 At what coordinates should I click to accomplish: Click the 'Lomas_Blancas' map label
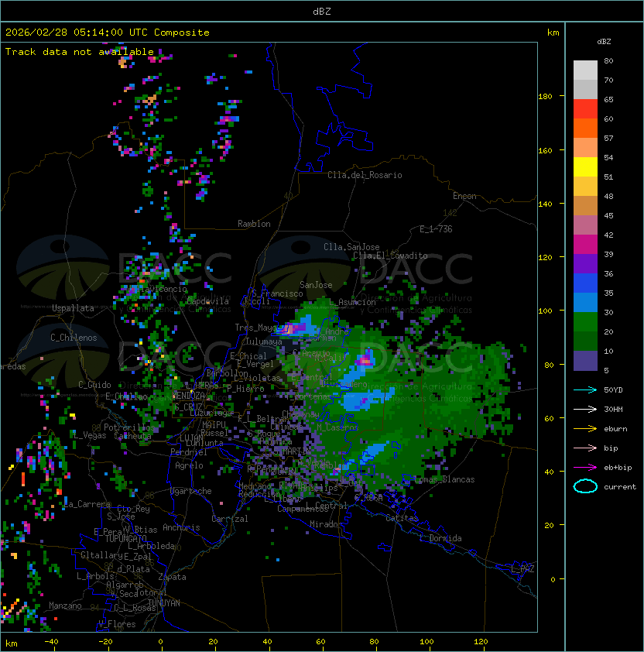[x=444, y=479]
